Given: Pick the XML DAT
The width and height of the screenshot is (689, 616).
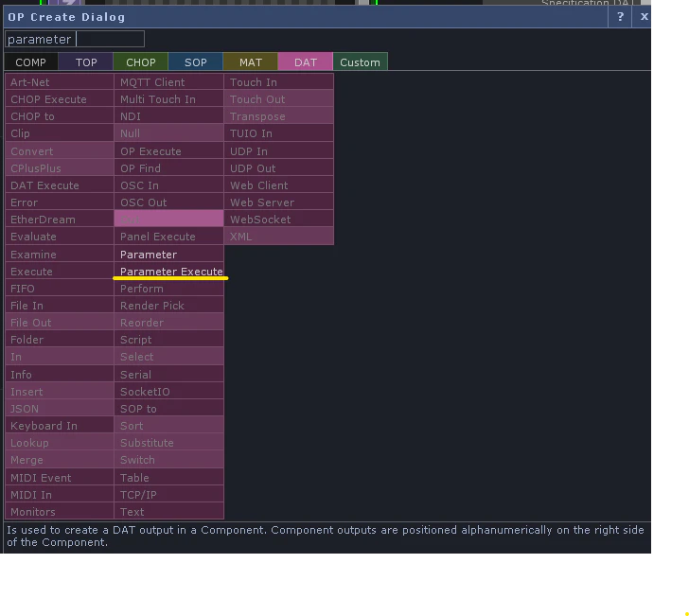Looking at the screenshot, I should [278, 237].
